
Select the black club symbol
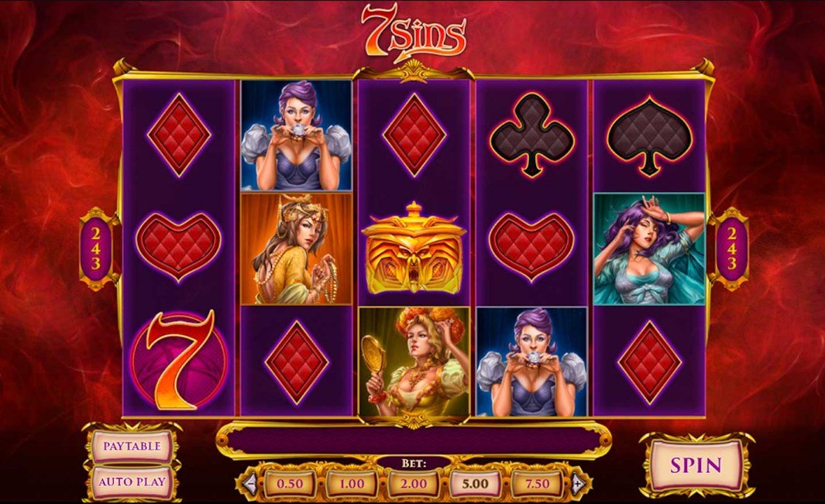(531, 135)
